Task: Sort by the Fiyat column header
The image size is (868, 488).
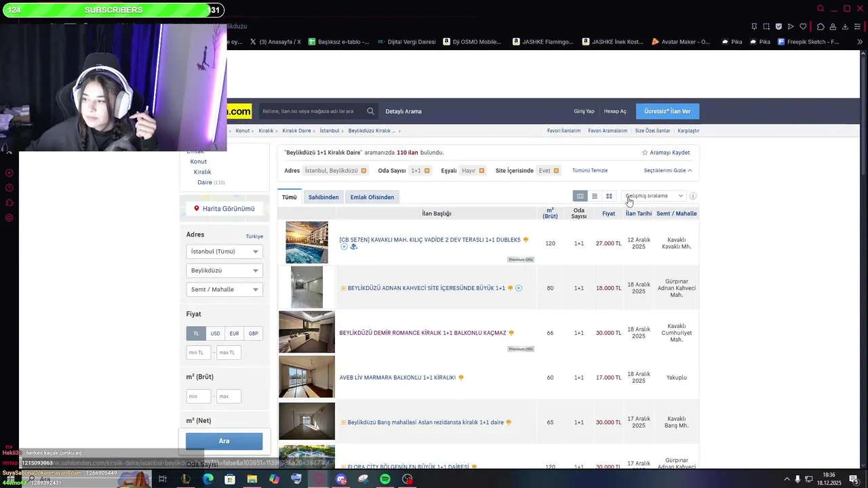Action: (x=608, y=213)
